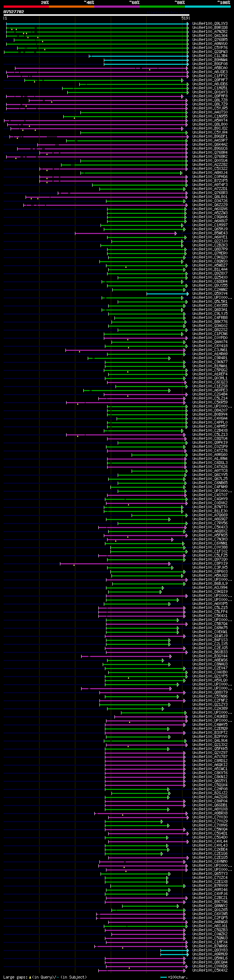
Task: Click label UniRef100_C4FRB8
Action: (x=210, y=318)
